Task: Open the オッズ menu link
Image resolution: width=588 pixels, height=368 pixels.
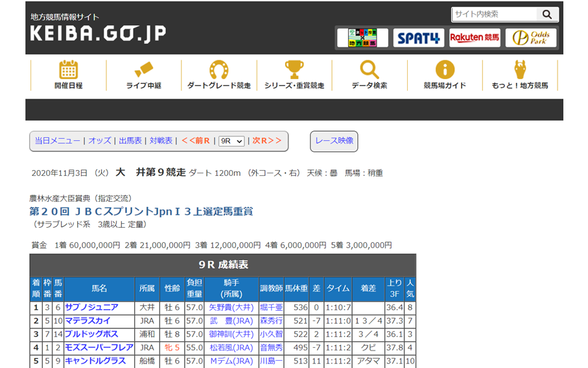Action: pos(100,141)
